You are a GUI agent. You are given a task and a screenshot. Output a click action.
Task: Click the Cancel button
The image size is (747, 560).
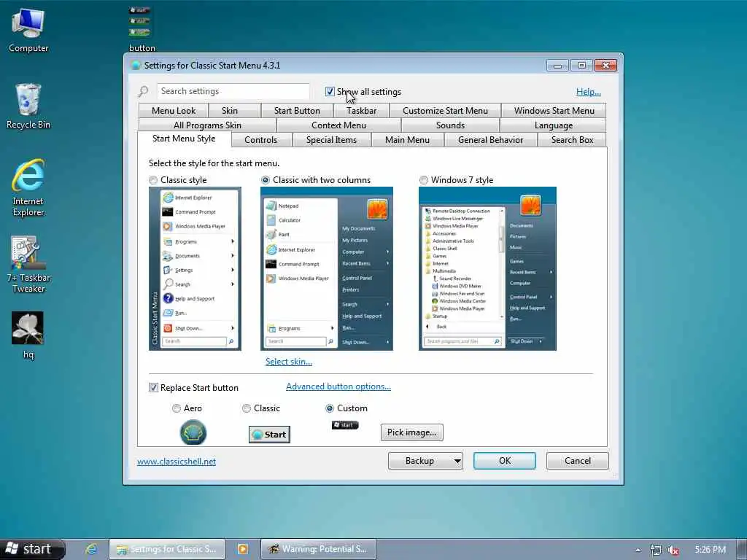578,461
